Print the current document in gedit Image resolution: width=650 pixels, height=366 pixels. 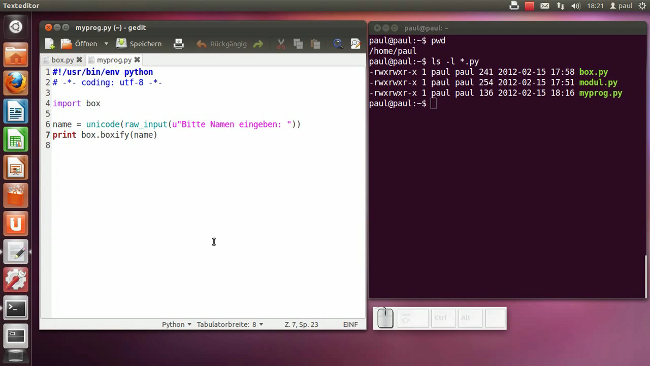click(179, 44)
